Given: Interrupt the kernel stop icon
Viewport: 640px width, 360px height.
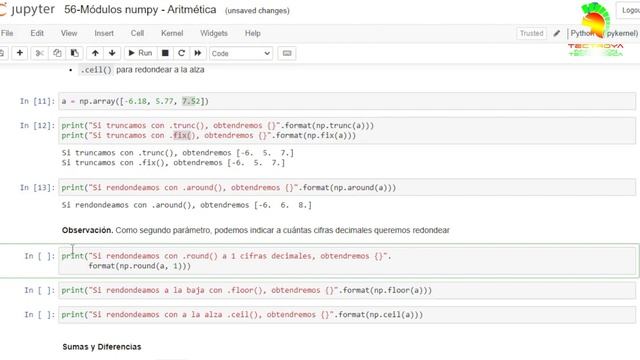Looking at the screenshot, I should click(165, 53).
